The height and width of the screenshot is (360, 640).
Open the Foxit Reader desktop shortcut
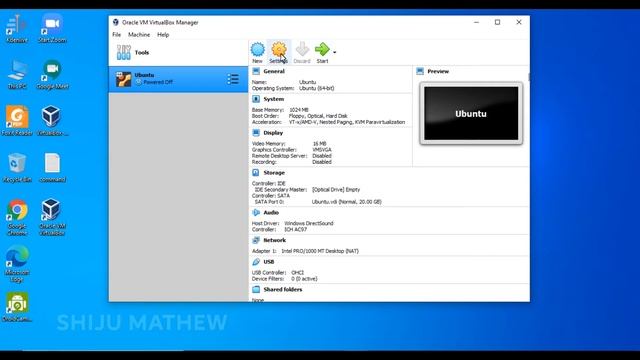17,121
